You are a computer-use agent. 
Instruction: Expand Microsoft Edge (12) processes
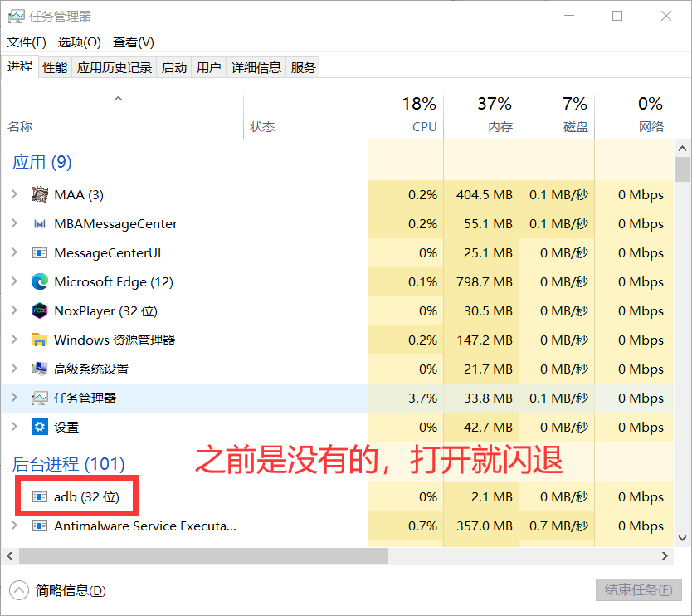[14, 281]
